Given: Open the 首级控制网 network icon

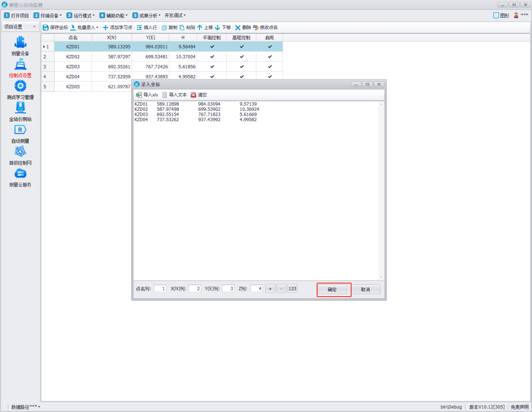Looking at the screenshot, I should [x=20, y=152].
